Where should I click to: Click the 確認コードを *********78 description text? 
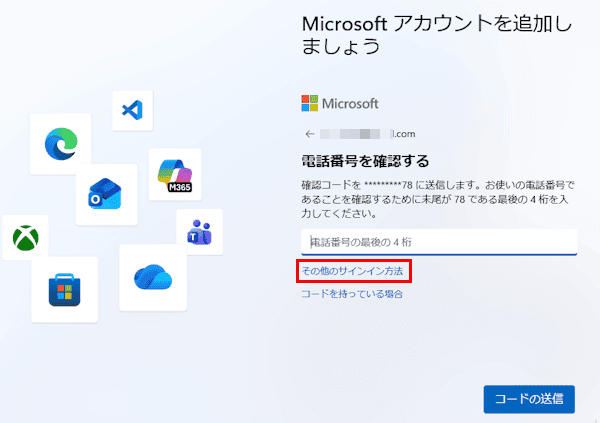point(438,199)
